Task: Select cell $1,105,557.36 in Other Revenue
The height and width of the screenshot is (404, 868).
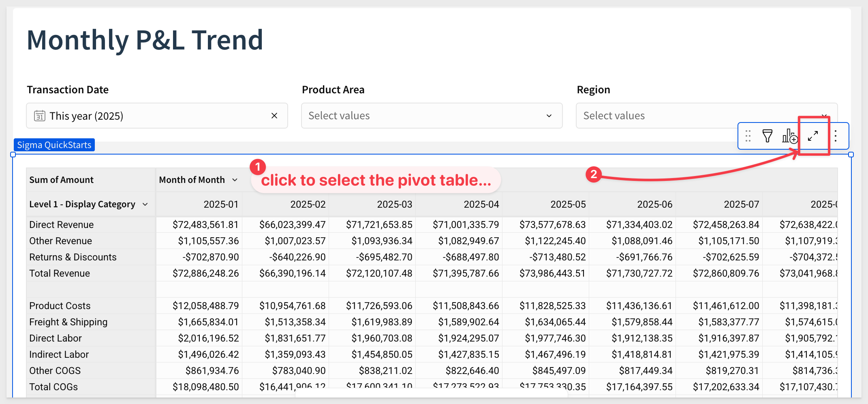Action: tap(199, 241)
